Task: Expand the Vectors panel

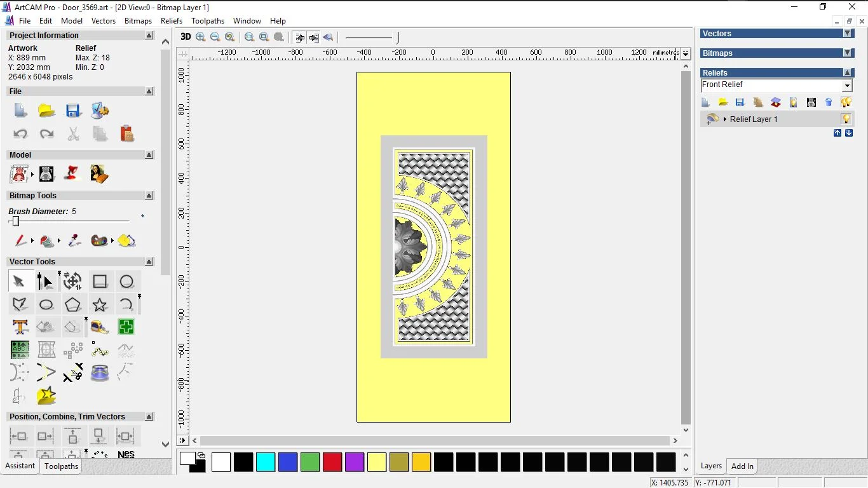Action: [x=847, y=34]
